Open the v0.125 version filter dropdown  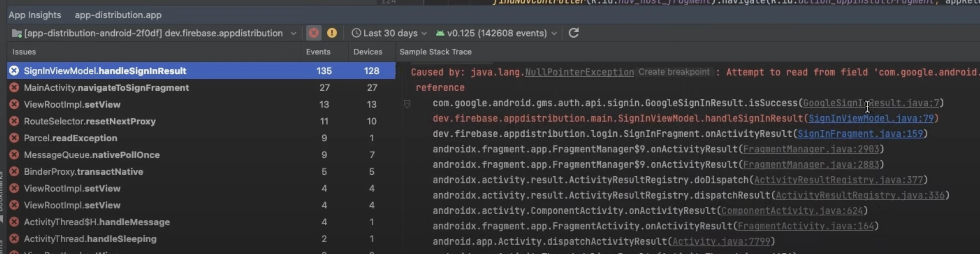497,33
